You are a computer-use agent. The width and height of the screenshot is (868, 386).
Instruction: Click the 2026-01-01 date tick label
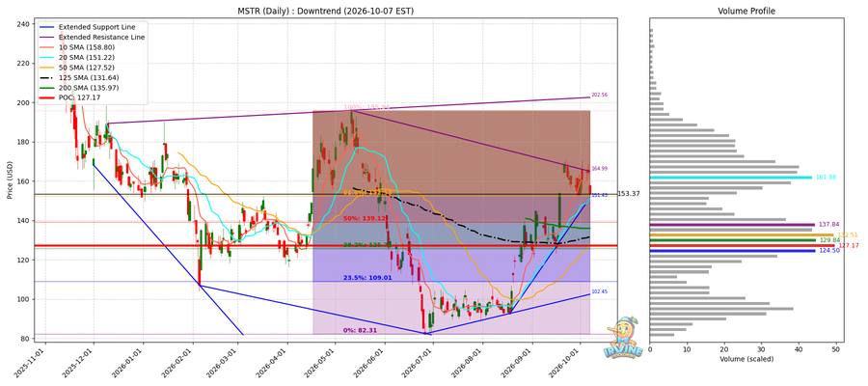pos(128,363)
